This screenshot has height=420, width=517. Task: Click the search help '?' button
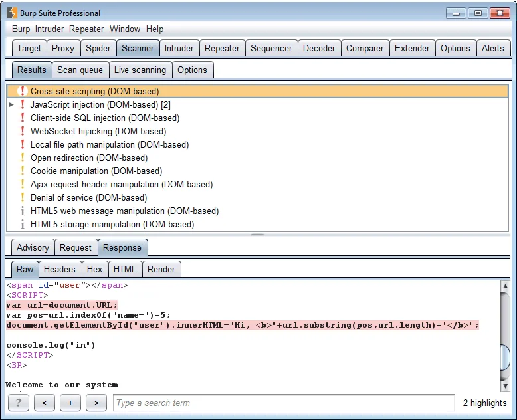19,403
